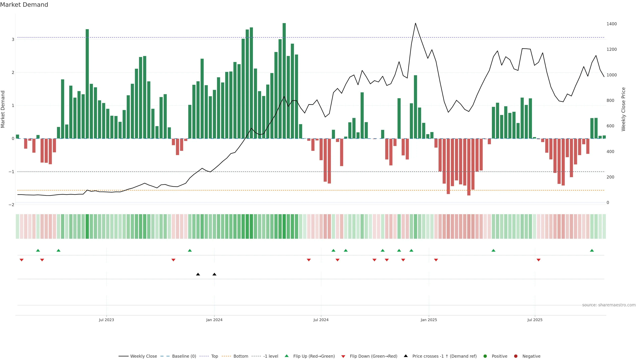Image resolution: width=644 pixels, height=362 pixels.
Task: Click the Jan 2025 x-axis label
Action: coord(429,320)
